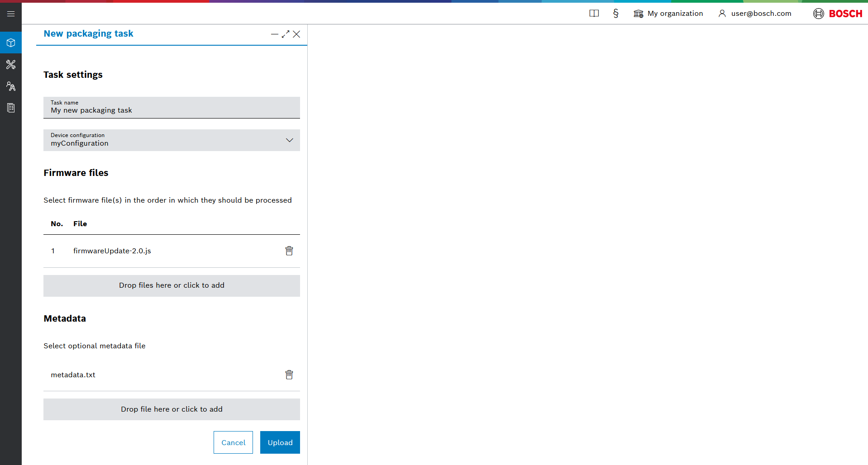This screenshot has width=868, height=465.
Task: Open the user management icon in sidebar
Action: tap(11, 86)
